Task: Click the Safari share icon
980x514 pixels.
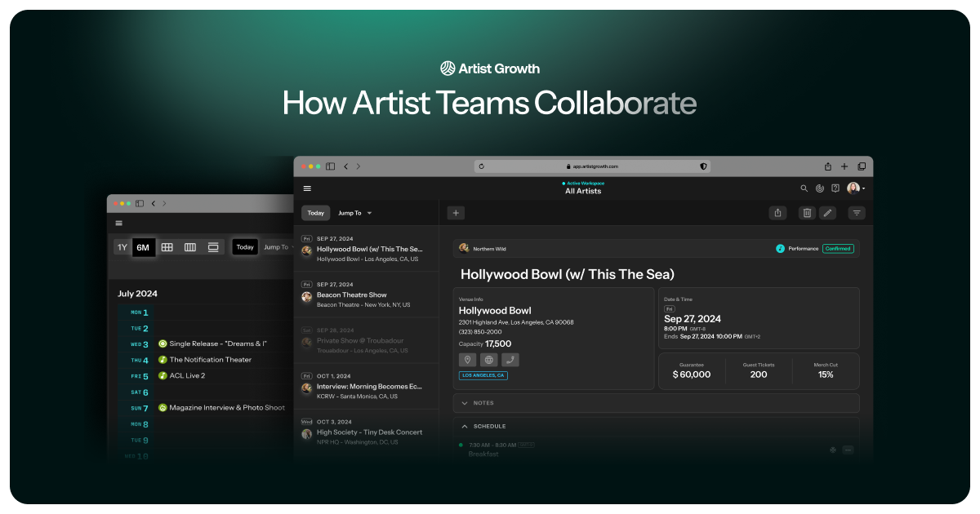Action: point(828,166)
